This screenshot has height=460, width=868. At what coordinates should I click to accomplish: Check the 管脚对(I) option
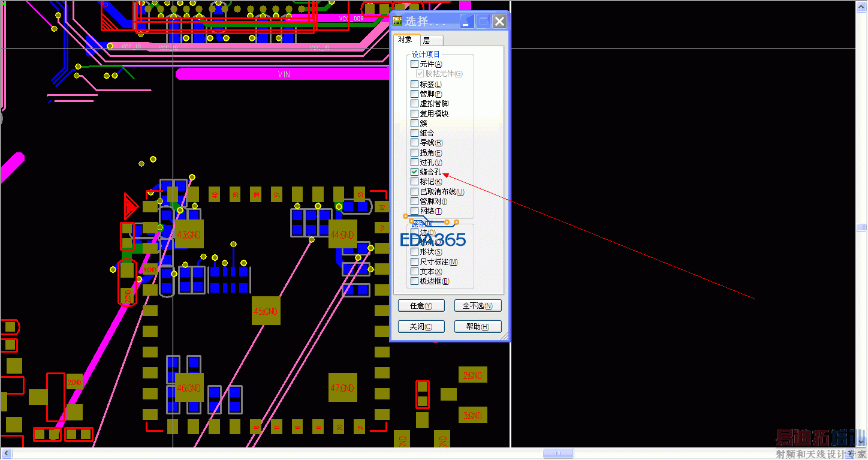coord(415,202)
